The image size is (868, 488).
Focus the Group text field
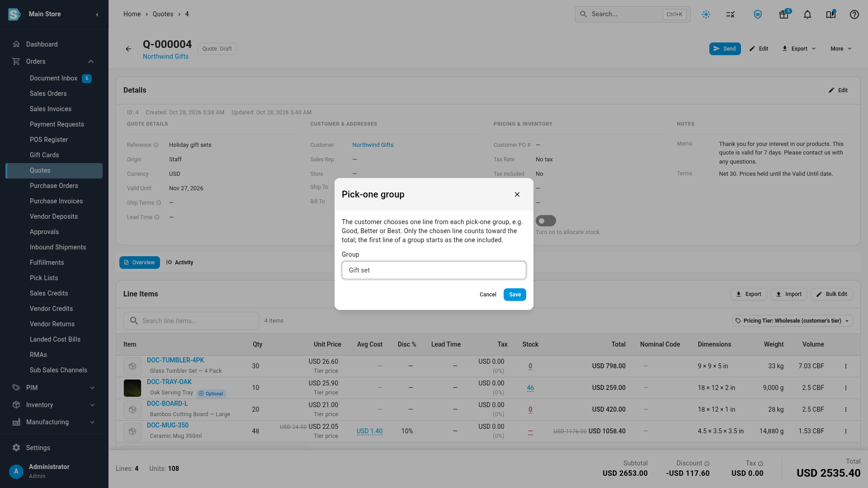[434, 270]
